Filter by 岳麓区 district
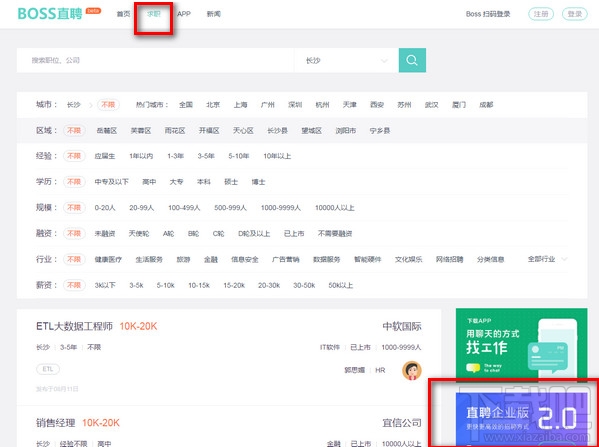Viewport: 599px width, 447px height. [x=107, y=131]
